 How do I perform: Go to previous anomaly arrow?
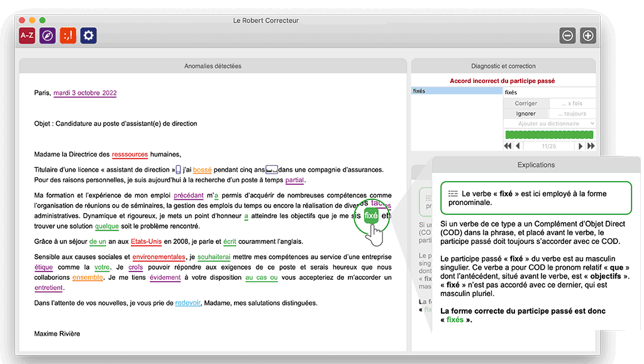coord(518,146)
